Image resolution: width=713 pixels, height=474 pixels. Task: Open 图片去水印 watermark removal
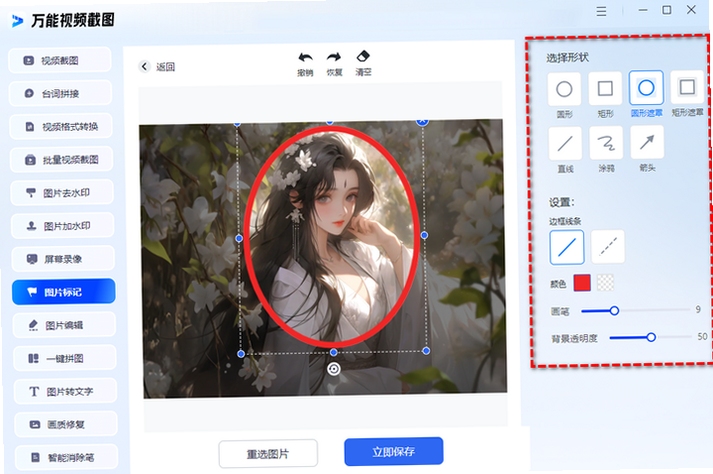tap(62, 193)
